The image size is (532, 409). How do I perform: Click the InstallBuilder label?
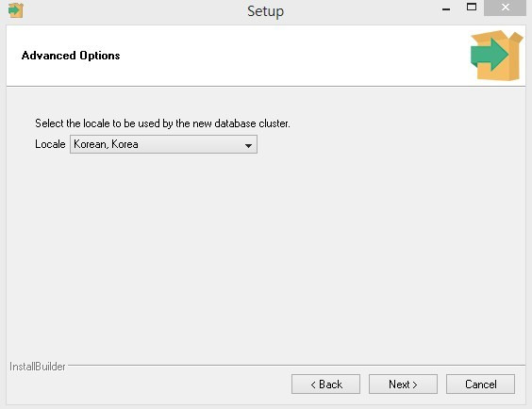38,367
